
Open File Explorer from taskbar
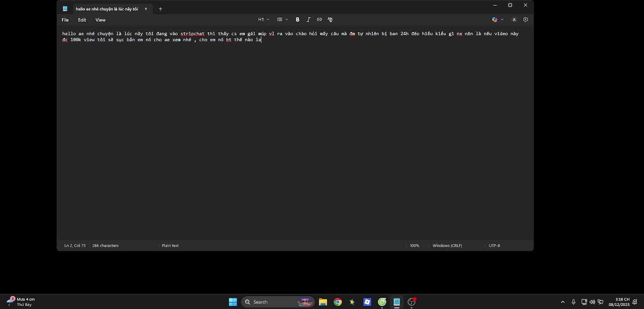323,302
